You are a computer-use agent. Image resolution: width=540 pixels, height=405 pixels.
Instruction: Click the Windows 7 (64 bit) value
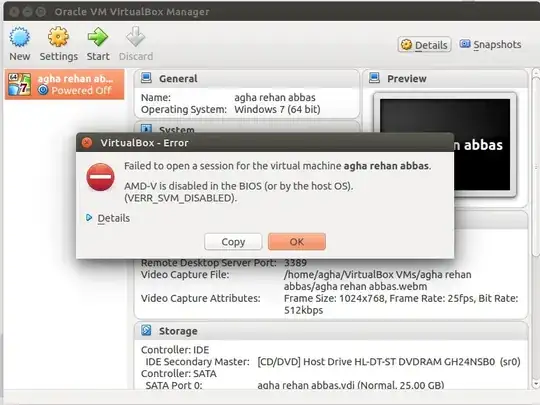coord(277,110)
